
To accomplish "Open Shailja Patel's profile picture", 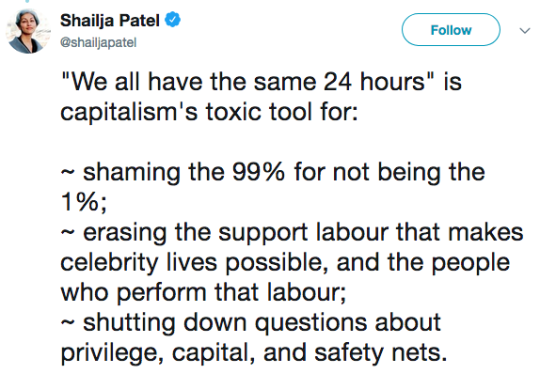I will [29, 31].
